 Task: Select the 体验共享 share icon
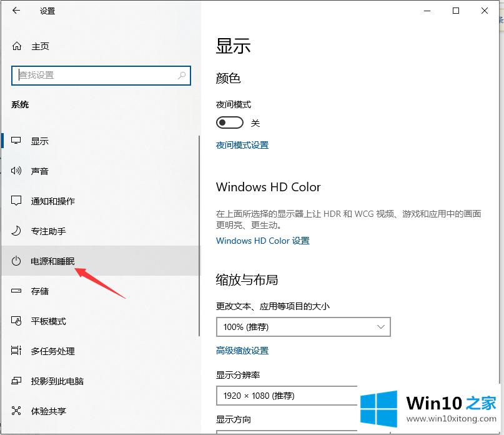(16, 411)
